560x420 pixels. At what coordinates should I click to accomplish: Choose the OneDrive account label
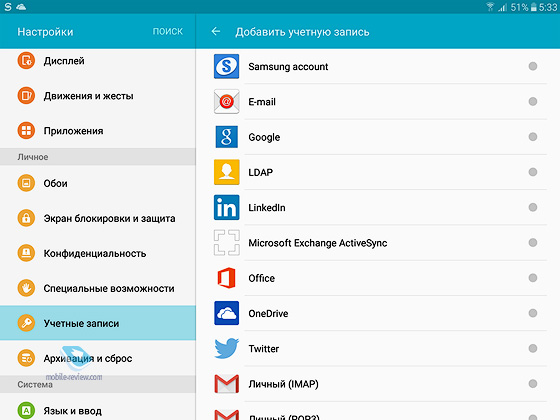click(268, 314)
